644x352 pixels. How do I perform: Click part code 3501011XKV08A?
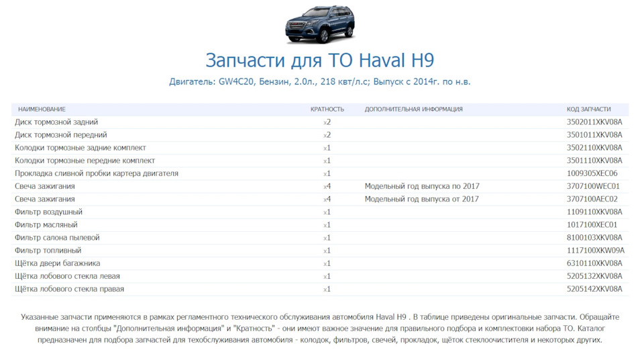[594, 135]
